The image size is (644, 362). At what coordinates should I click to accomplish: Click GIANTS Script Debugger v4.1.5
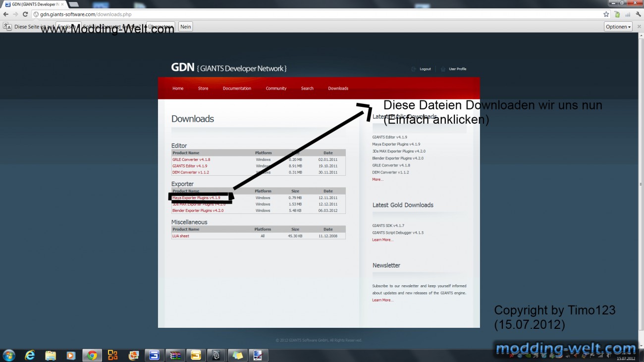[x=398, y=233]
